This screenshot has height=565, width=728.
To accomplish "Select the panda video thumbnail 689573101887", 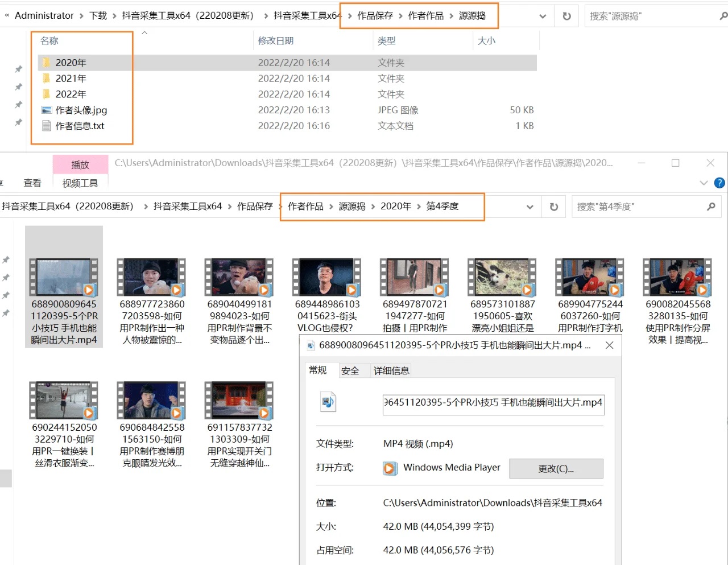I will click(x=502, y=278).
